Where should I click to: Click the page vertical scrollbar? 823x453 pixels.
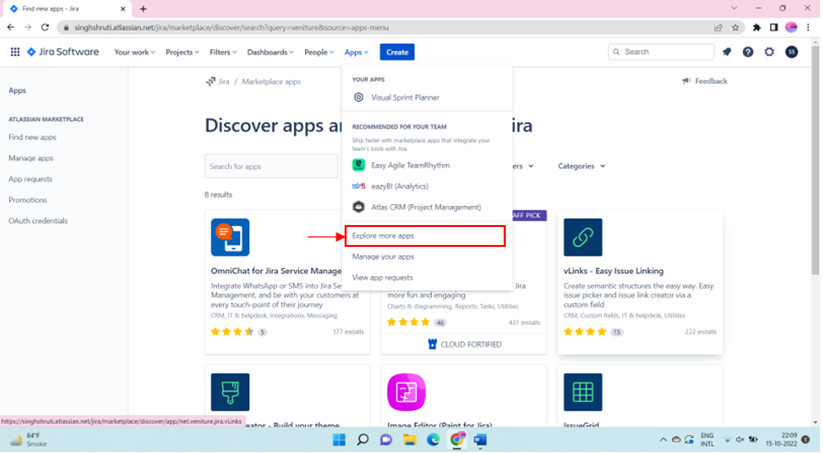[x=816, y=160]
